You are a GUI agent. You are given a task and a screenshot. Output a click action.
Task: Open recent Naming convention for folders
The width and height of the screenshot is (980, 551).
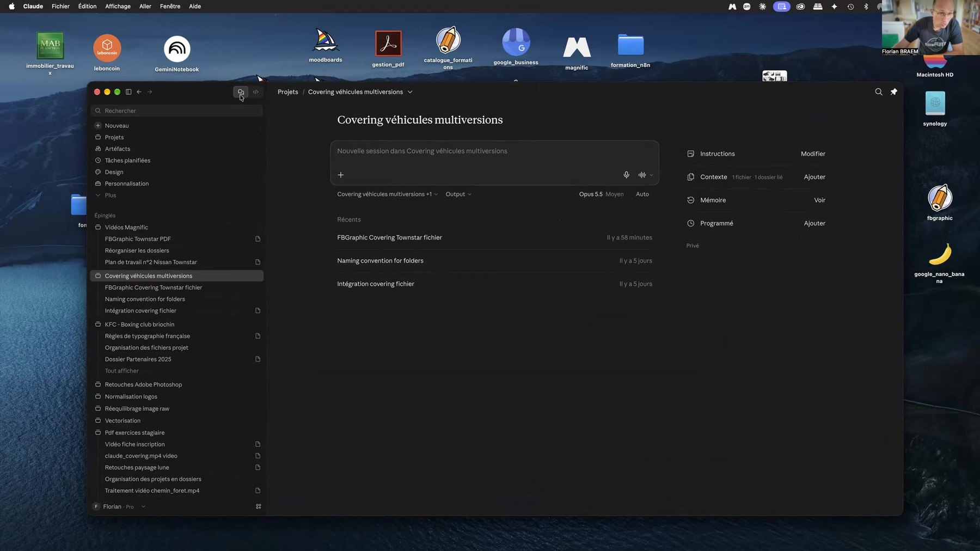click(x=494, y=261)
